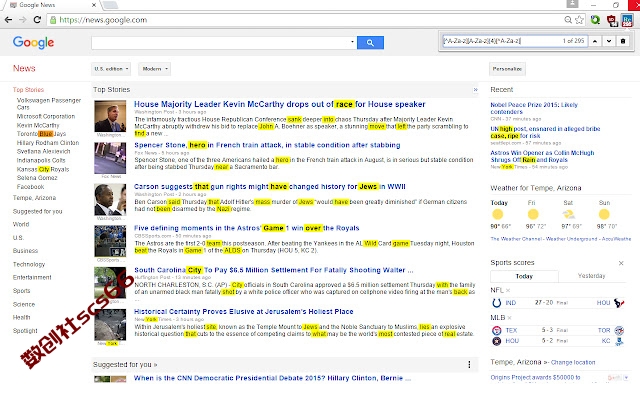Click the Indianapolis Colts team logo
The height and width of the screenshot is (400, 640).
(x=497, y=303)
